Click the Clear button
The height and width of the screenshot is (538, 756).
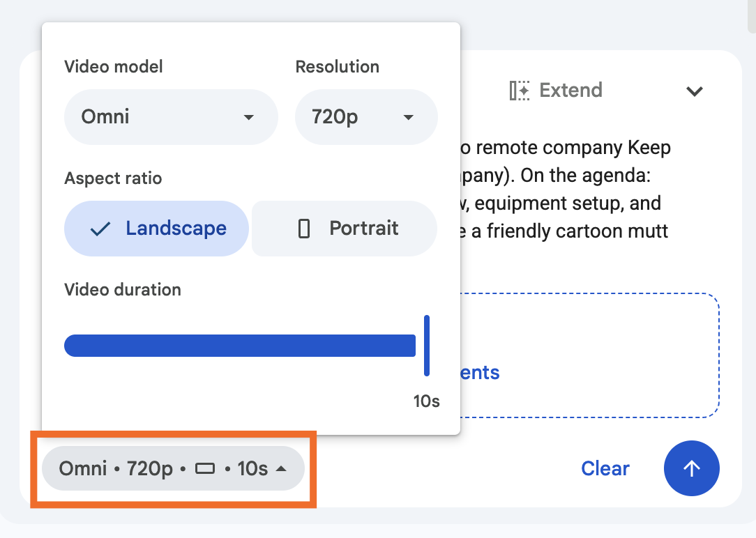(605, 468)
